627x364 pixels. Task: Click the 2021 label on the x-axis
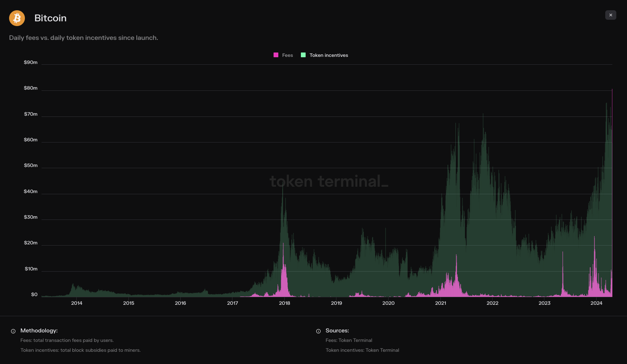tap(440, 303)
